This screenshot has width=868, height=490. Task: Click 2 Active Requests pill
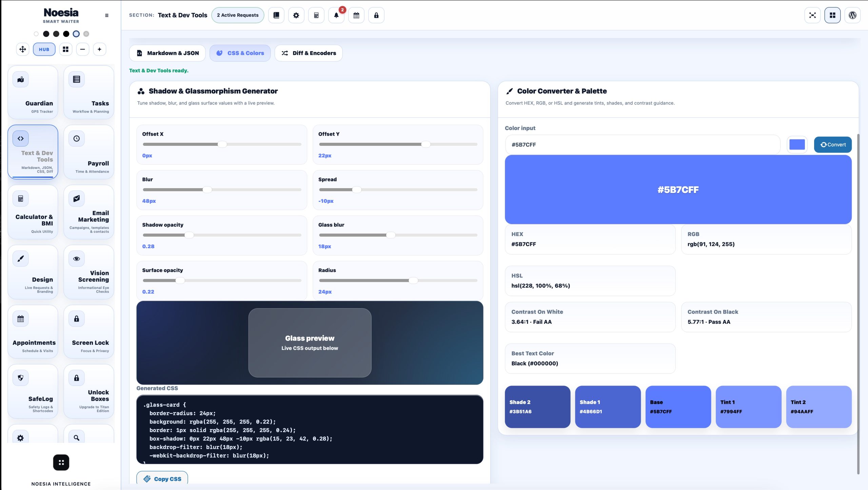tap(238, 15)
